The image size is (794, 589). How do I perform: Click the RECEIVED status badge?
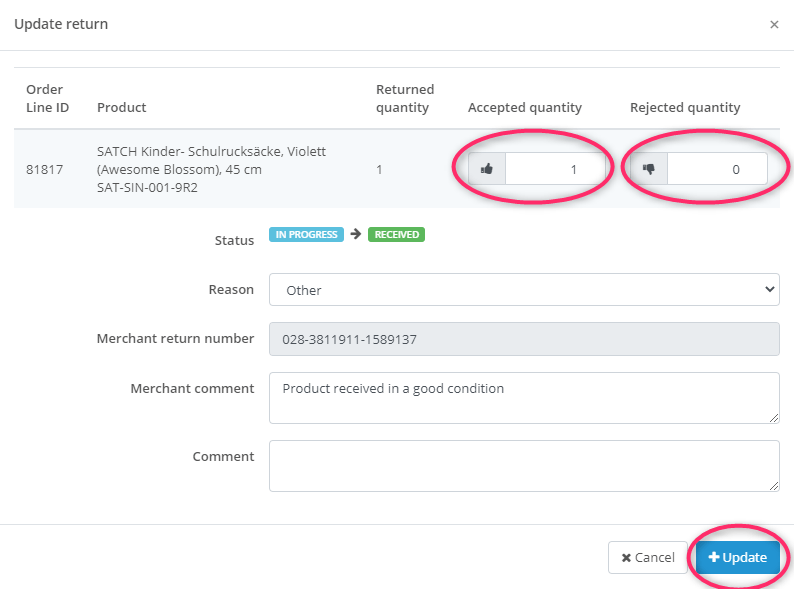[x=396, y=234]
